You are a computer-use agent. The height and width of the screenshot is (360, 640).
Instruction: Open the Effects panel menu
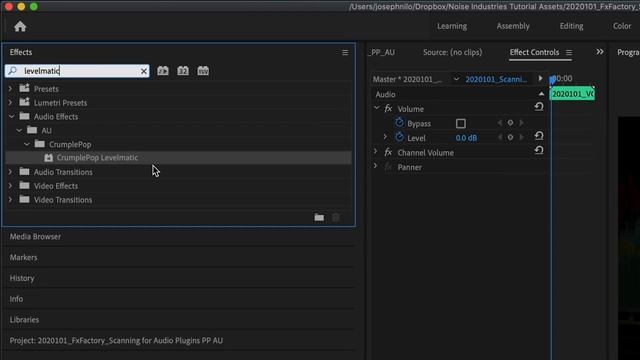[x=345, y=53]
